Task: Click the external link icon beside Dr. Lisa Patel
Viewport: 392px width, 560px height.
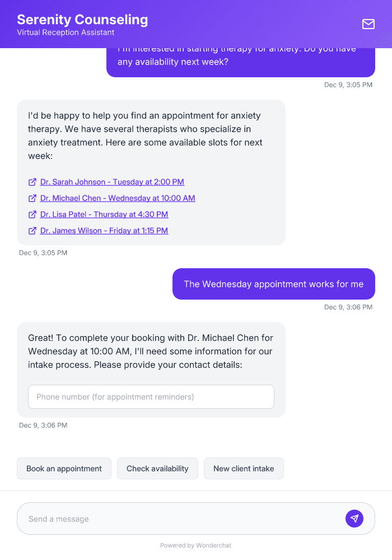Action: pos(32,214)
